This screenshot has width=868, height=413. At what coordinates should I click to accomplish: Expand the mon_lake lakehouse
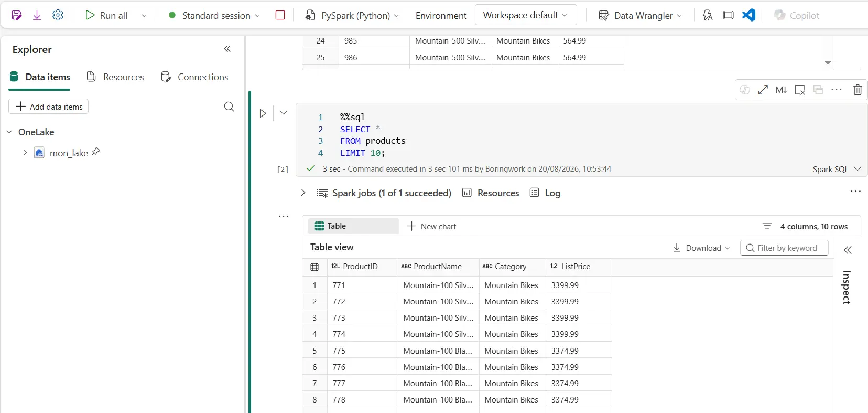coord(25,153)
